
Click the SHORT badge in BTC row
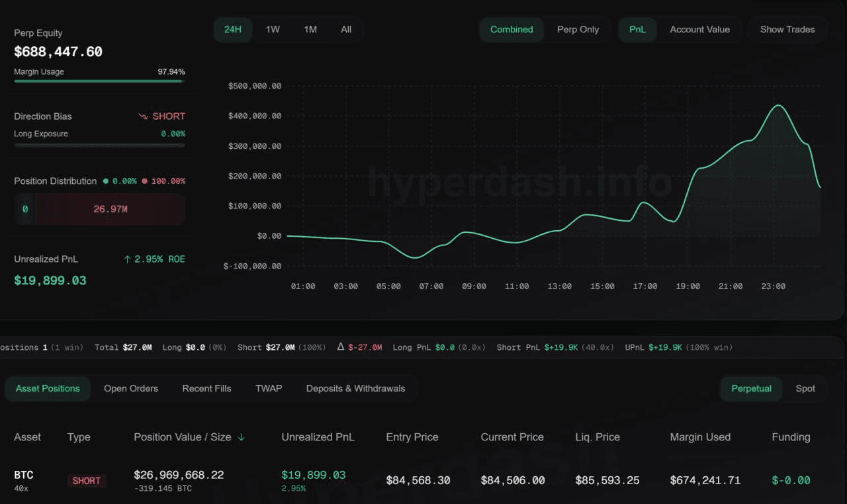click(x=87, y=481)
